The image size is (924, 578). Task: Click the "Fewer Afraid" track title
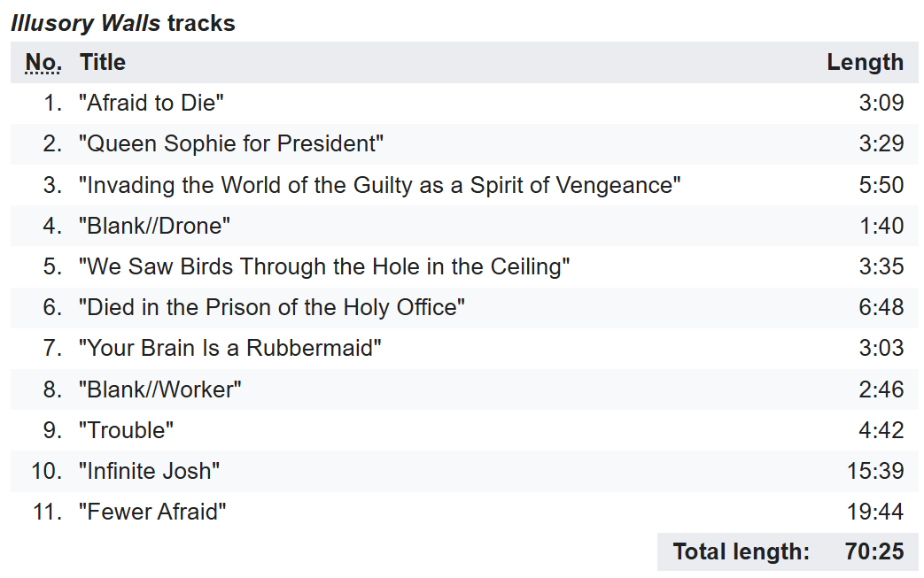pyautogui.click(x=152, y=512)
